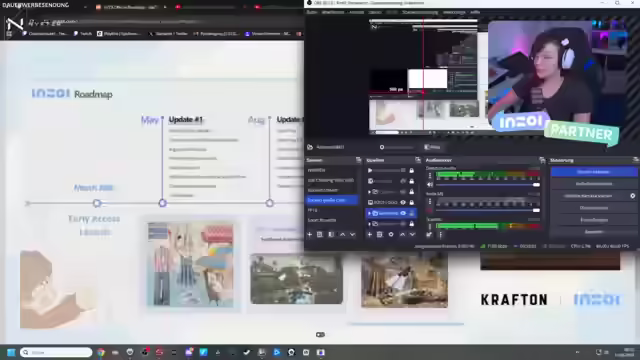Add a new source in Sources panel

coord(369,235)
